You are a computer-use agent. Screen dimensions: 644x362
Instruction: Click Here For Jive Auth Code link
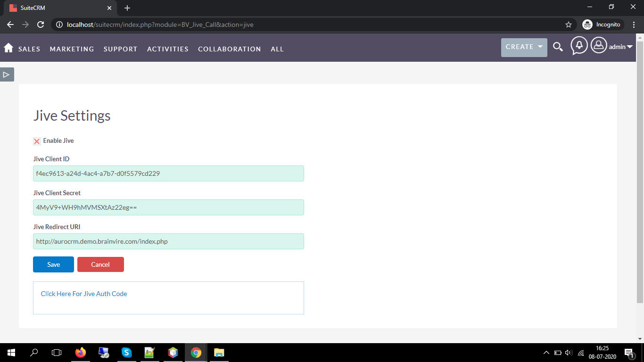pyautogui.click(x=84, y=294)
